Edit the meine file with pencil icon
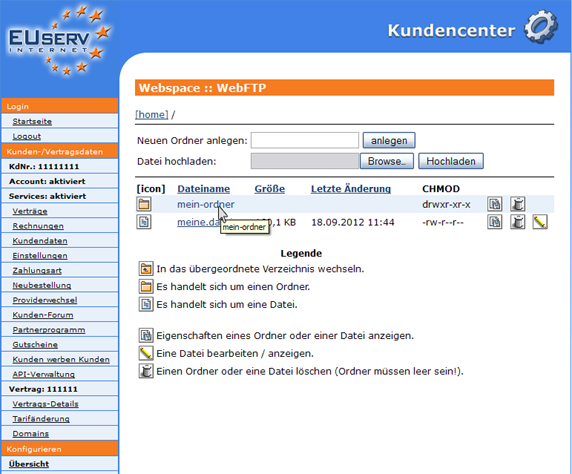 click(x=540, y=222)
